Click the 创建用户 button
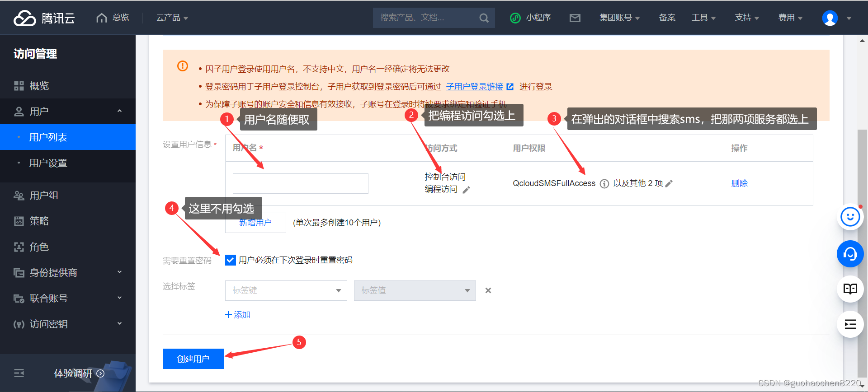This screenshot has height=392, width=868. (193, 359)
